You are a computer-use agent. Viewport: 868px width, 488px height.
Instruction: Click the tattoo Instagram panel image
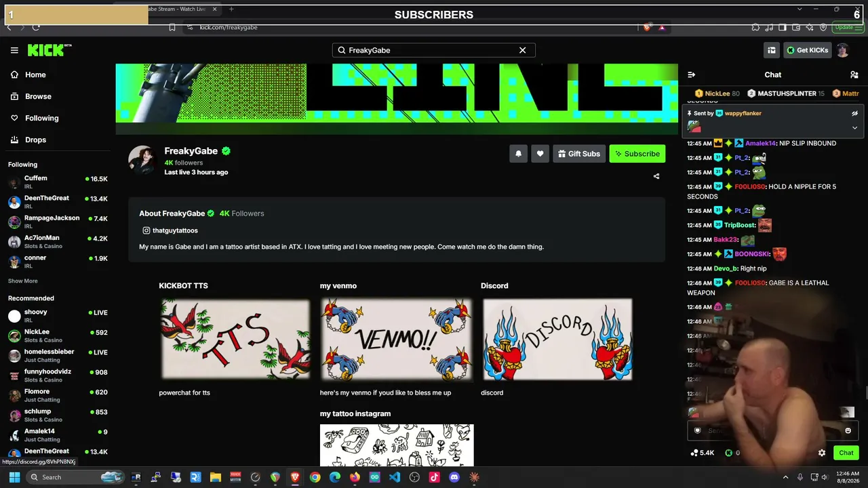tap(397, 445)
